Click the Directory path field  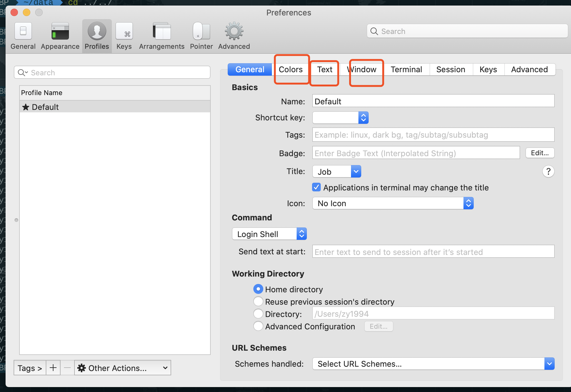[x=433, y=314]
